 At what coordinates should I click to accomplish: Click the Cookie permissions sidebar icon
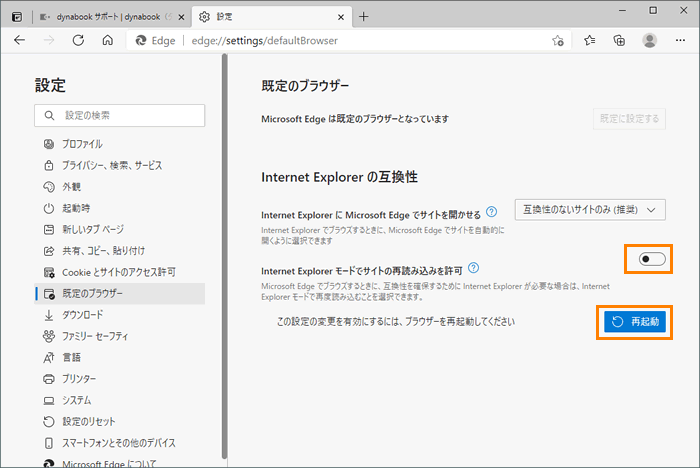[49, 272]
